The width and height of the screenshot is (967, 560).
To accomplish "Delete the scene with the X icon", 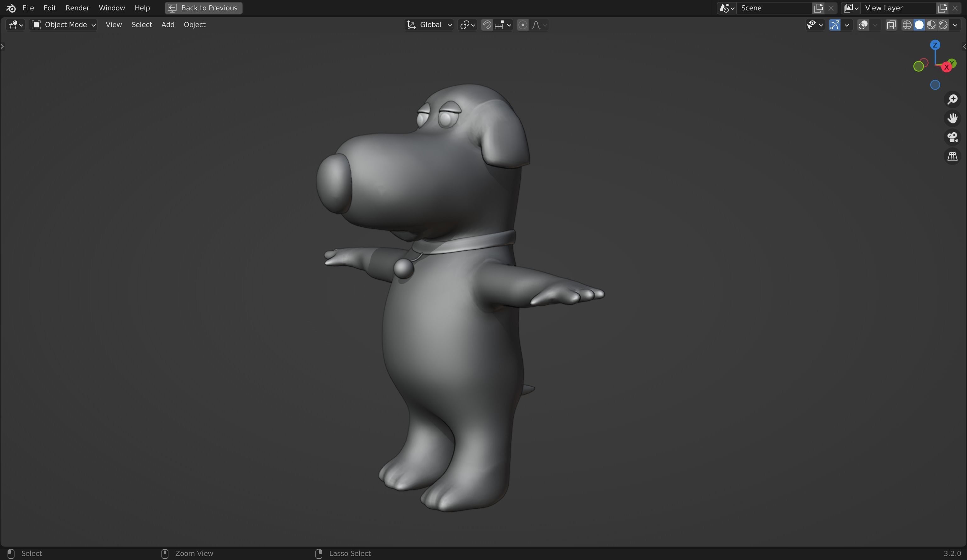I will (x=831, y=8).
